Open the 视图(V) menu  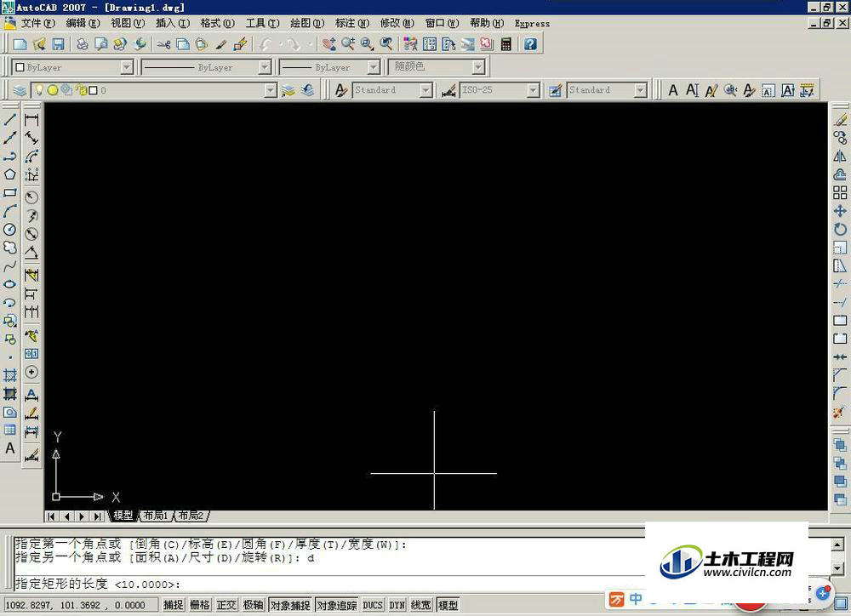click(x=129, y=23)
